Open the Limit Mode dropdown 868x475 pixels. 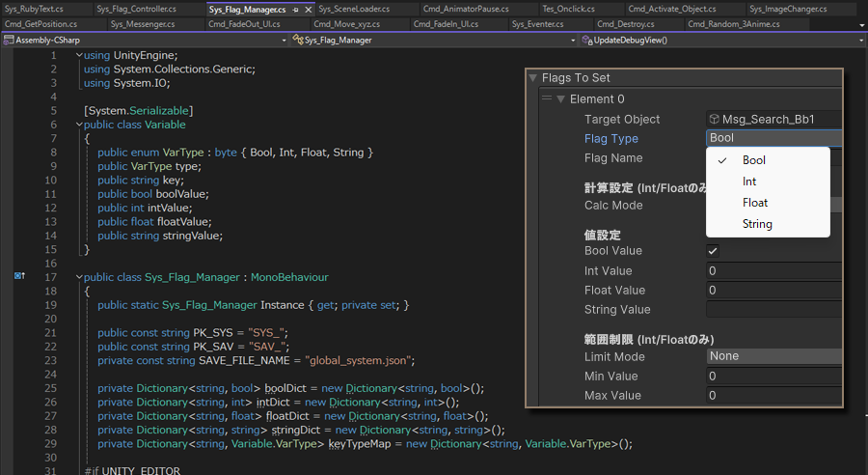[774, 356]
